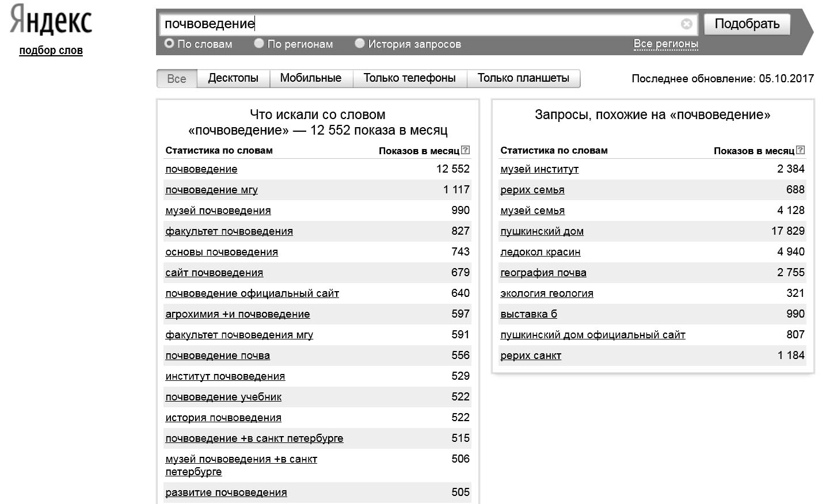Open help icon beside left 'Показов в месяц'
This screenshot has height=504, width=822.
click(466, 150)
